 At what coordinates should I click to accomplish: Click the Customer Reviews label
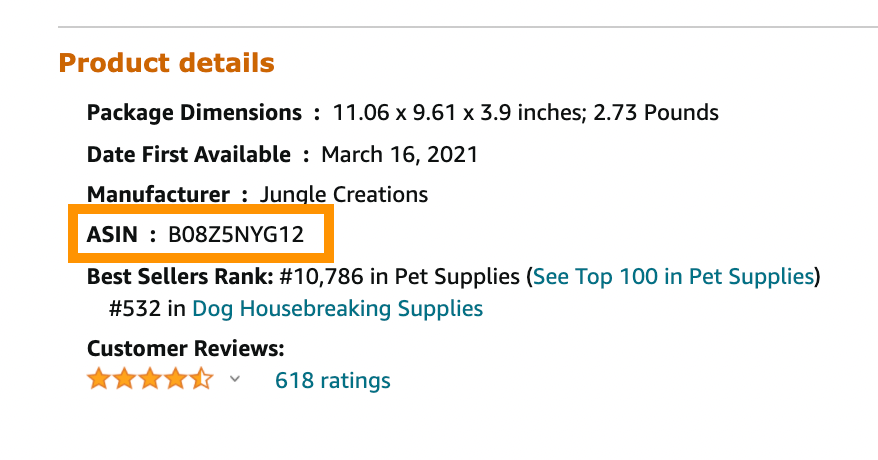coord(185,349)
